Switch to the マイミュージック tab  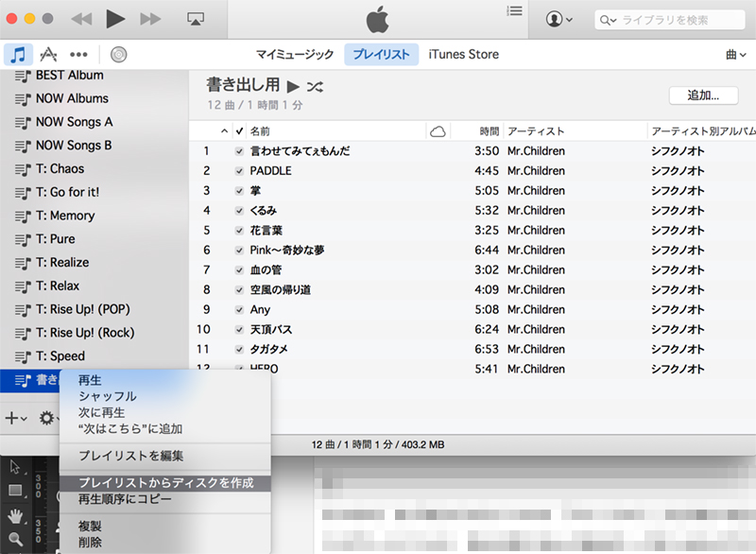click(x=295, y=55)
